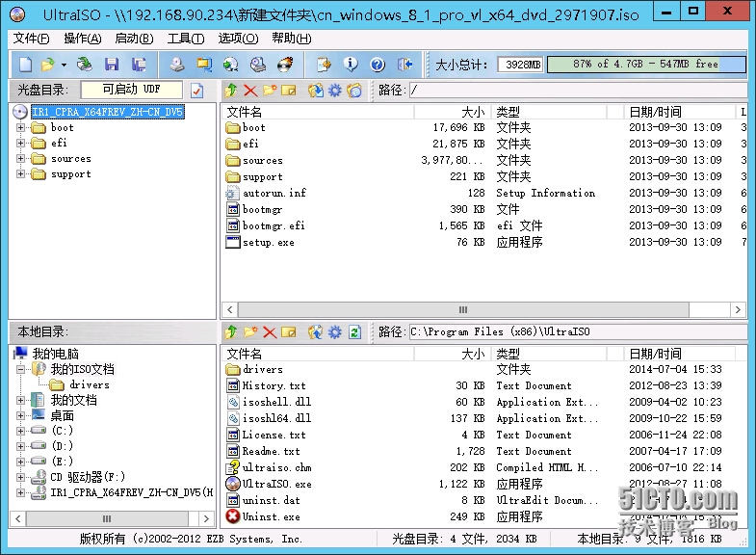
Task: Sort image files by 大小 column header
Action: pyautogui.click(x=452, y=112)
